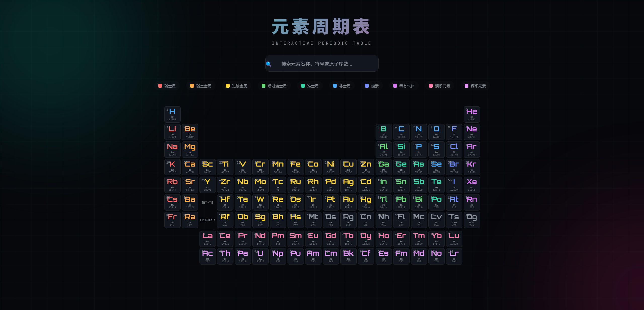This screenshot has width=644, height=310.
Task: Open the Hydrogen (H) element tile
Action: 172,114
